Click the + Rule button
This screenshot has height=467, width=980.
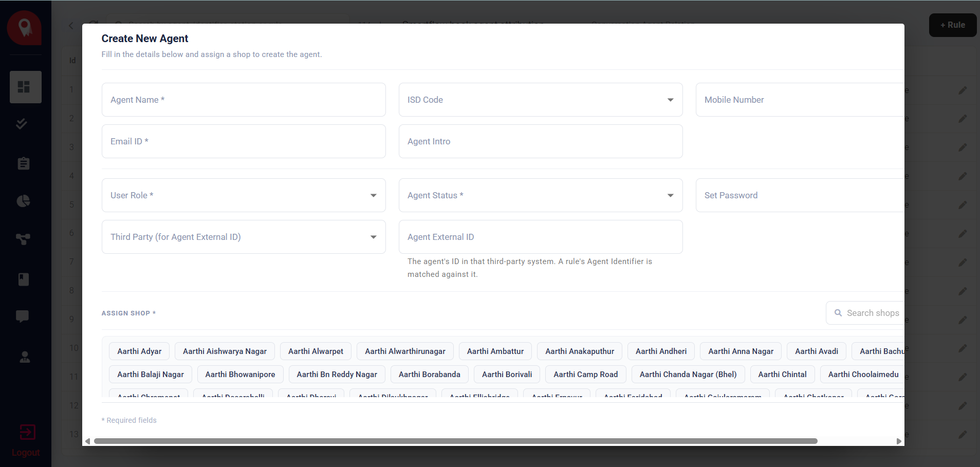coord(953,25)
